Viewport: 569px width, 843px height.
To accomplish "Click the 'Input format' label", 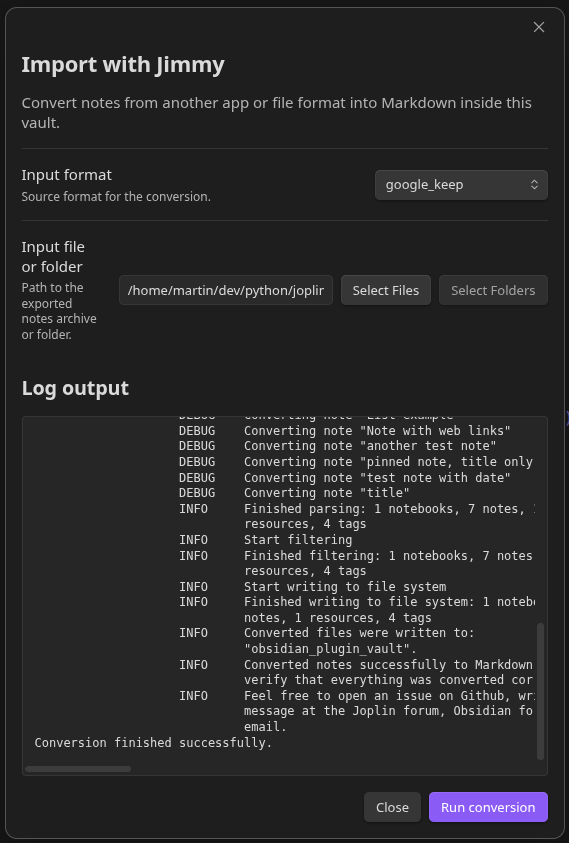I will pos(67,175).
